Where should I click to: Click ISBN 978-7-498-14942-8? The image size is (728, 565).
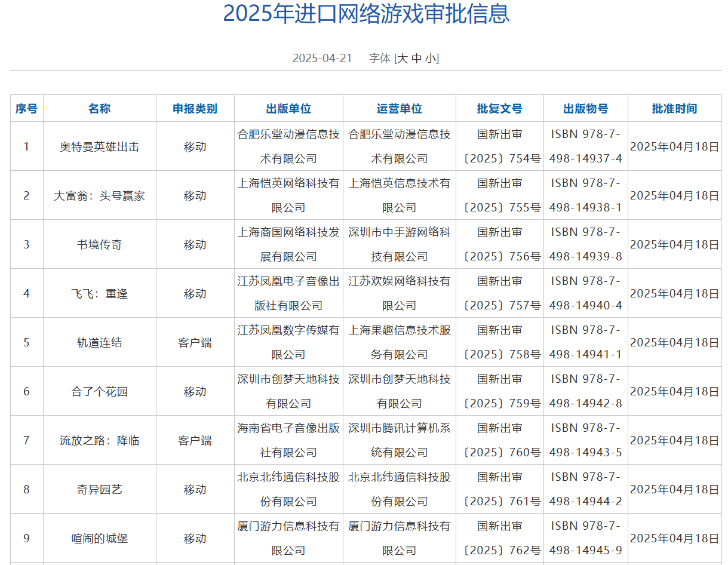(x=586, y=391)
